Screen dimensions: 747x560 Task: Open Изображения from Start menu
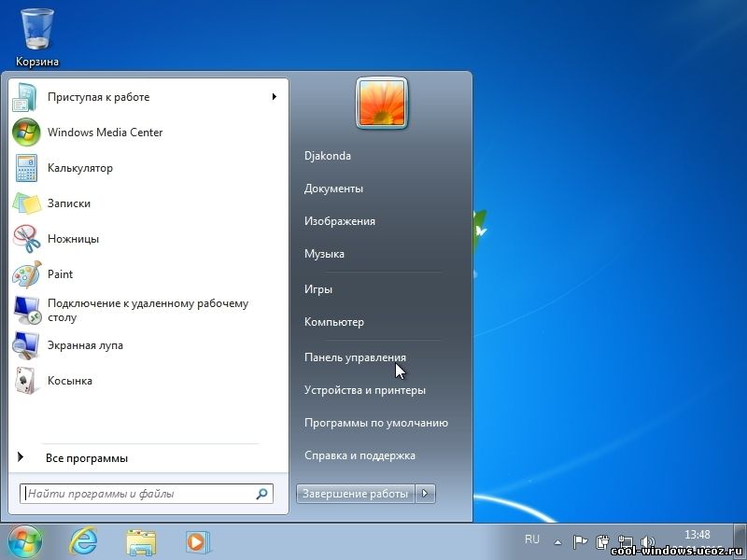340,221
